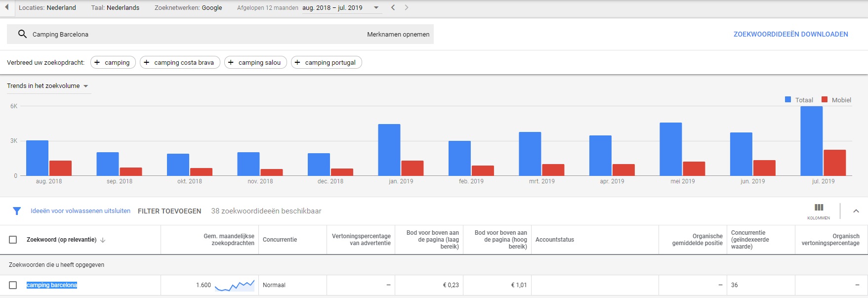Screen dimensions: 868x298
Task: Go to previous date period arrow
Action: 393,7
